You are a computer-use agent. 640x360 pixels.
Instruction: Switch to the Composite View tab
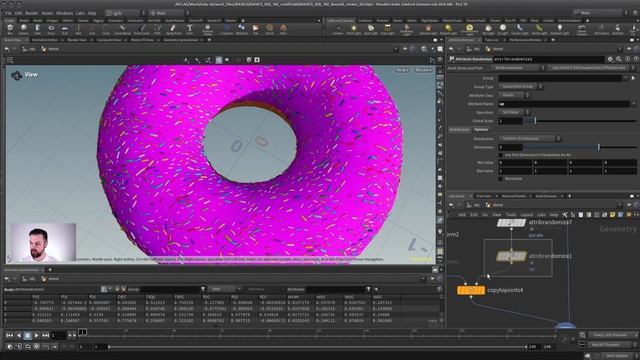coord(109,40)
